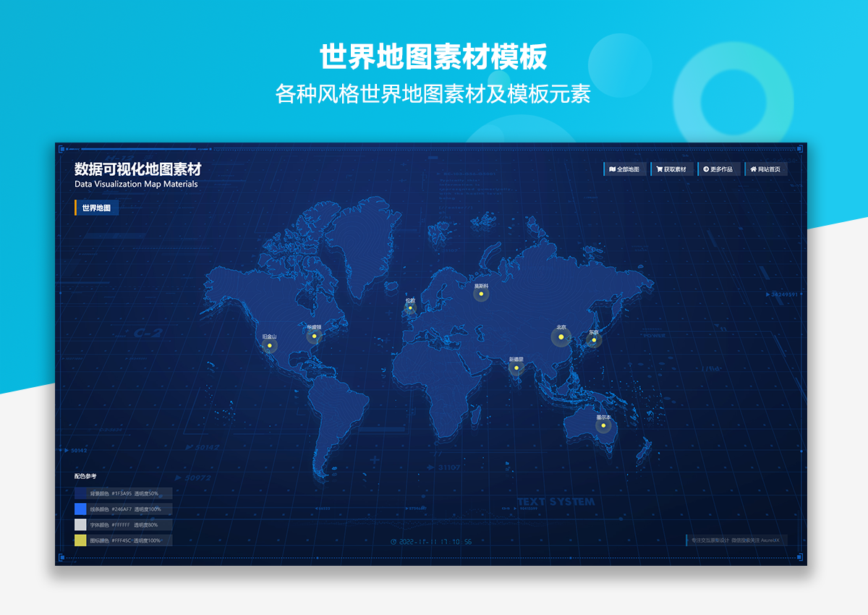
Task: Click the dark blue background color swatch
Action: (80, 493)
